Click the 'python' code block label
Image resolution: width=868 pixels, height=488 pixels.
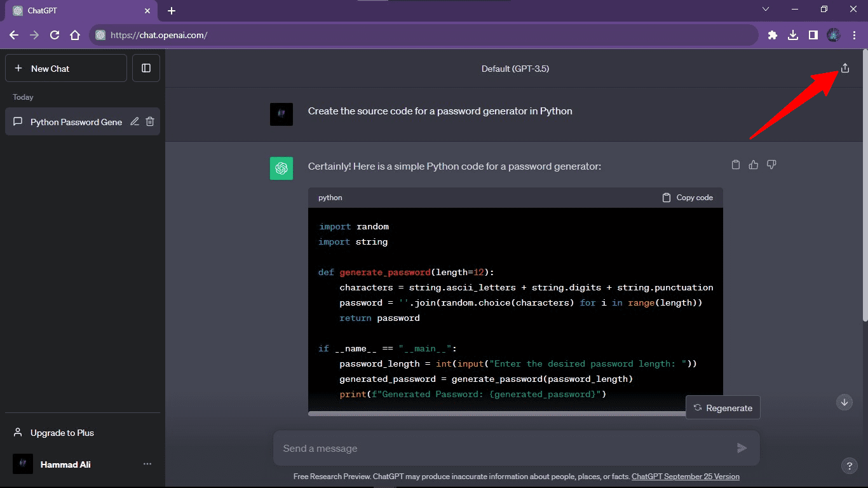(330, 198)
